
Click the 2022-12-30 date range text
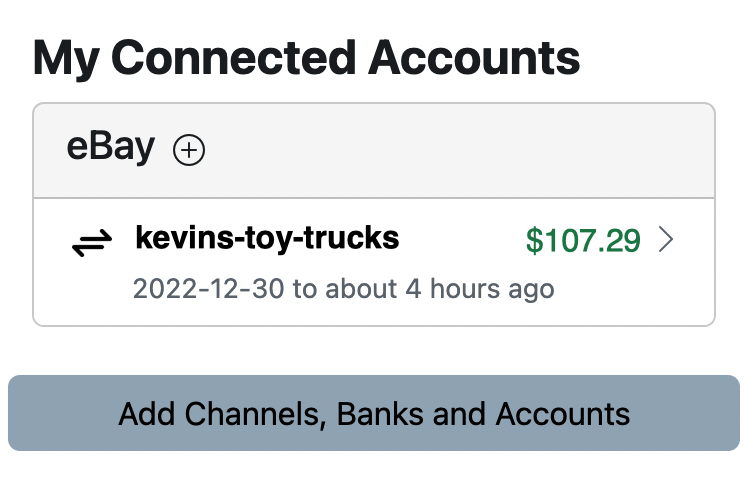(x=209, y=290)
